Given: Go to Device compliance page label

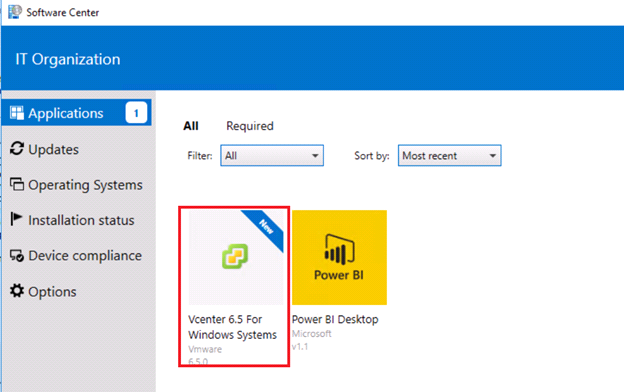Looking at the screenshot, I should [x=85, y=255].
